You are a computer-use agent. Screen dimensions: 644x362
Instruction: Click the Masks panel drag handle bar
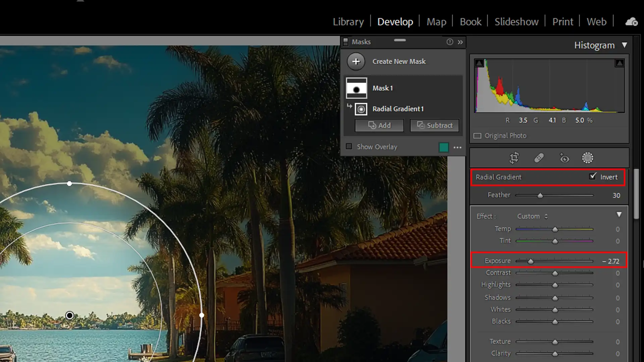(x=400, y=40)
